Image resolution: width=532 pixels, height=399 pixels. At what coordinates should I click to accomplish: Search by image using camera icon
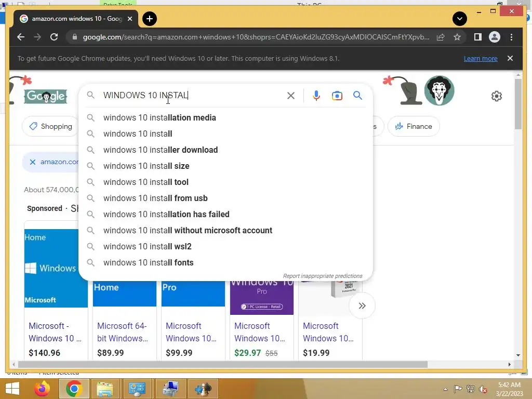[x=337, y=96]
